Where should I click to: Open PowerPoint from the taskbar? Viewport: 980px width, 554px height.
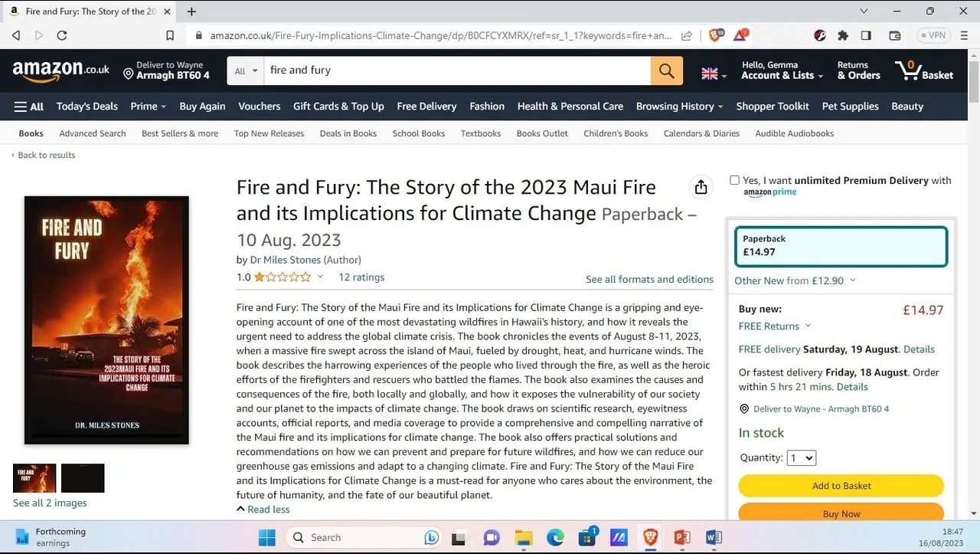[x=682, y=537]
